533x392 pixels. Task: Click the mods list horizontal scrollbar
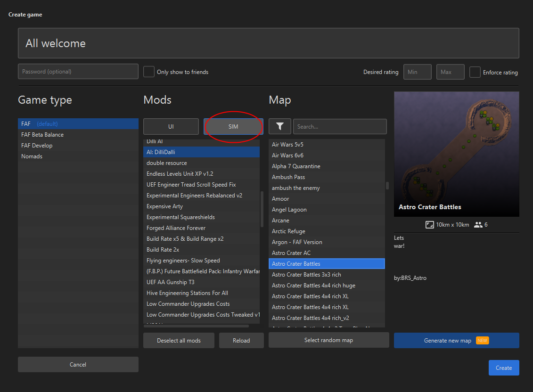[196, 326]
